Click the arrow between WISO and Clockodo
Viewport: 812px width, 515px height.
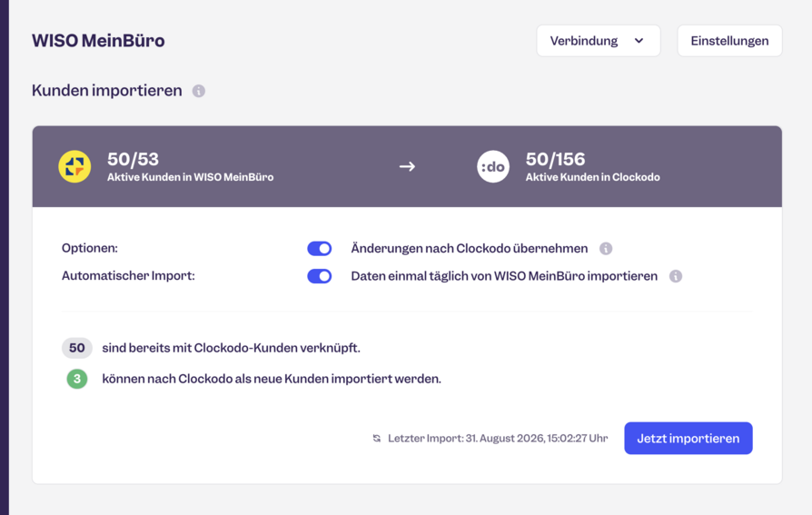(407, 166)
